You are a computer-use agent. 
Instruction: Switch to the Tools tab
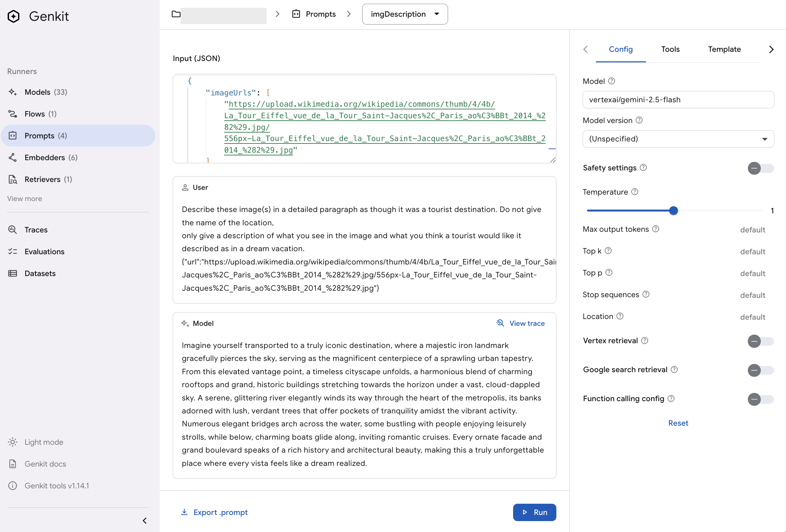(670, 49)
